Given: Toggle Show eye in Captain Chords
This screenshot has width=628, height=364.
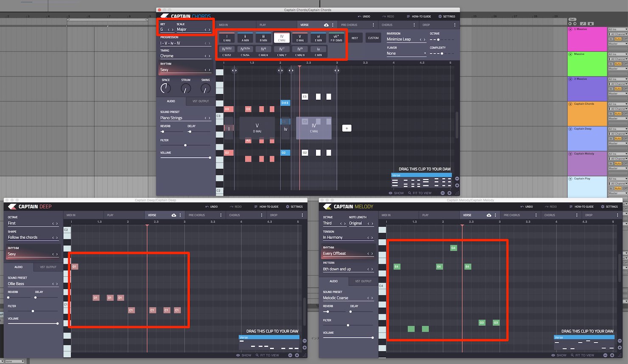Looking at the screenshot, I should pyautogui.click(x=396, y=193).
